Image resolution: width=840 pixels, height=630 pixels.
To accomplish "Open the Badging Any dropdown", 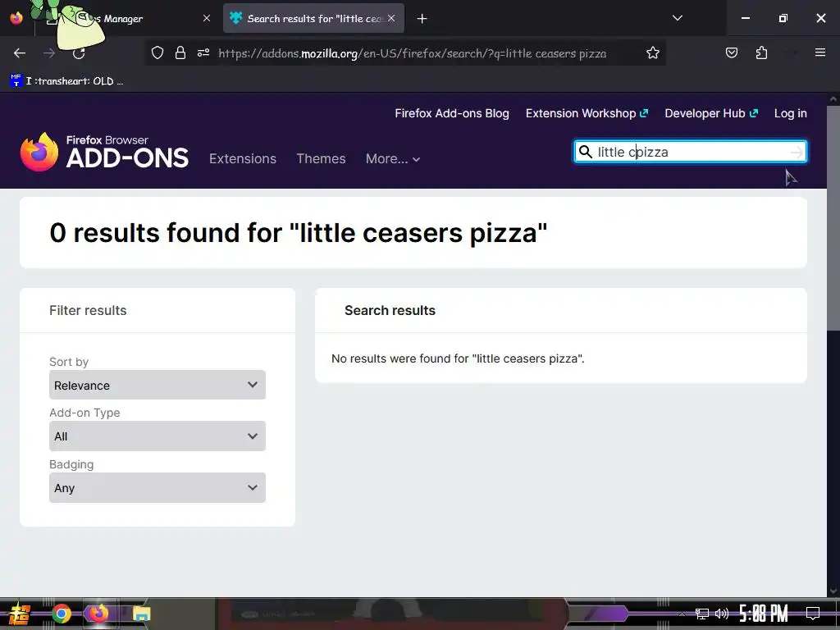I will [157, 487].
